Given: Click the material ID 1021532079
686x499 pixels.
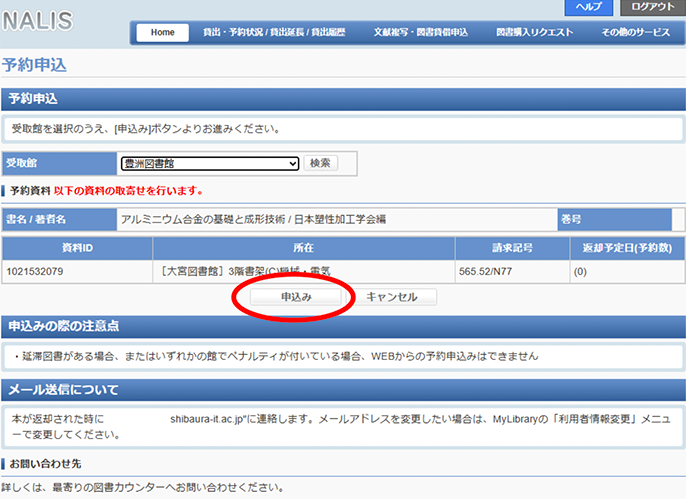Looking at the screenshot, I should click(x=35, y=271).
